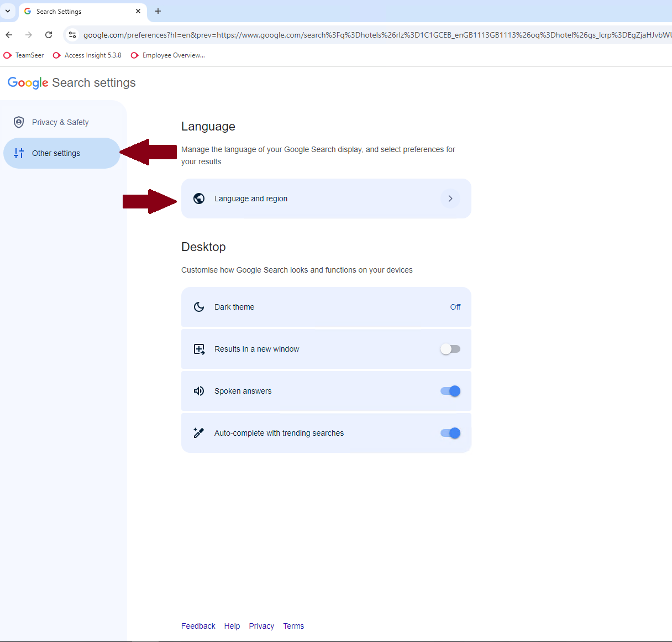Click the Privacy & Safety shield icon
Screen dimensions: 672x642
click(x=19, y=122)
